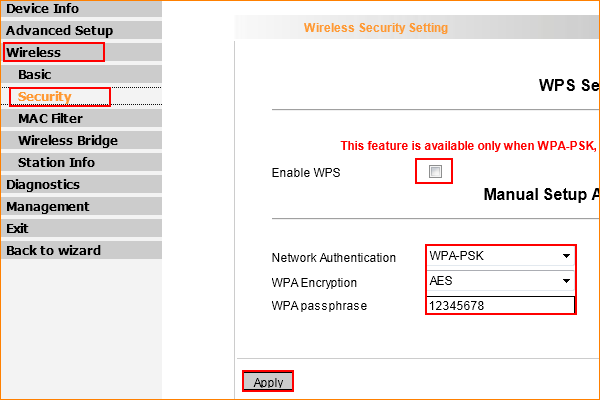
Task: Click the WPA passphrase field
Action: pyautogui.click(x=500, y=305)
